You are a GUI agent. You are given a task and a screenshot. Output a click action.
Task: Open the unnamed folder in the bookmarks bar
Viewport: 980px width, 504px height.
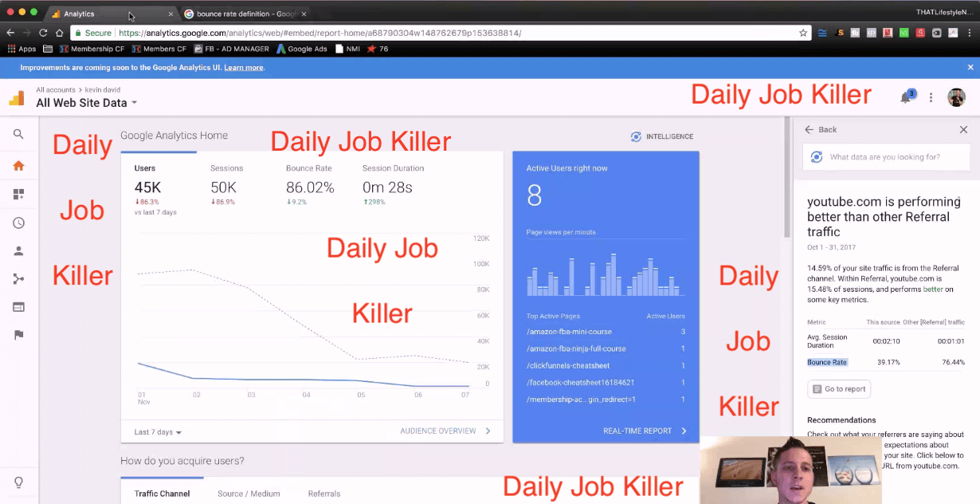coord(48,49)
